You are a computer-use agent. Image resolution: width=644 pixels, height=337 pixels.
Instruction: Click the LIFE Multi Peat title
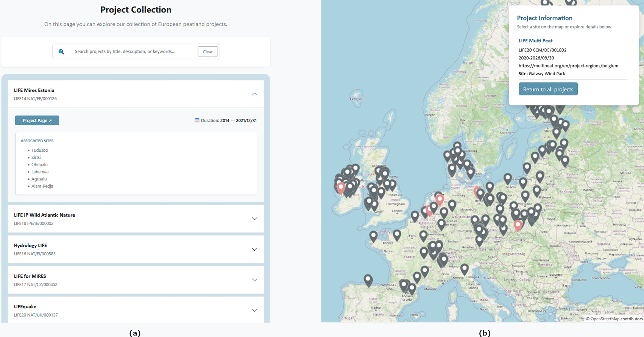click(x=535, y=40)
